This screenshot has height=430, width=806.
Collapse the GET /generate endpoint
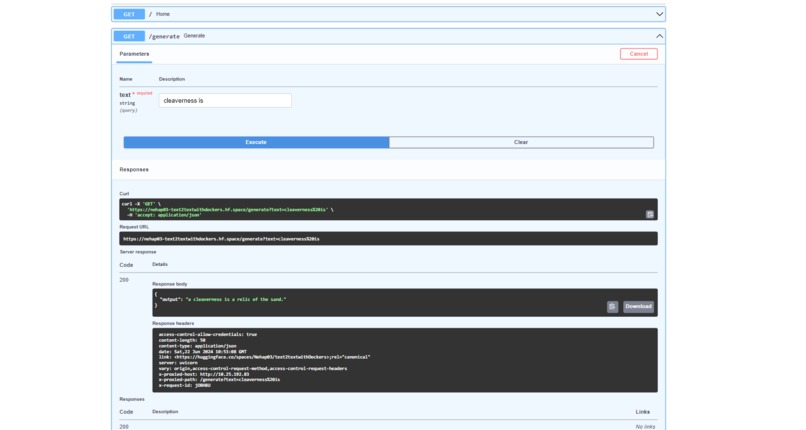[660, 36]
